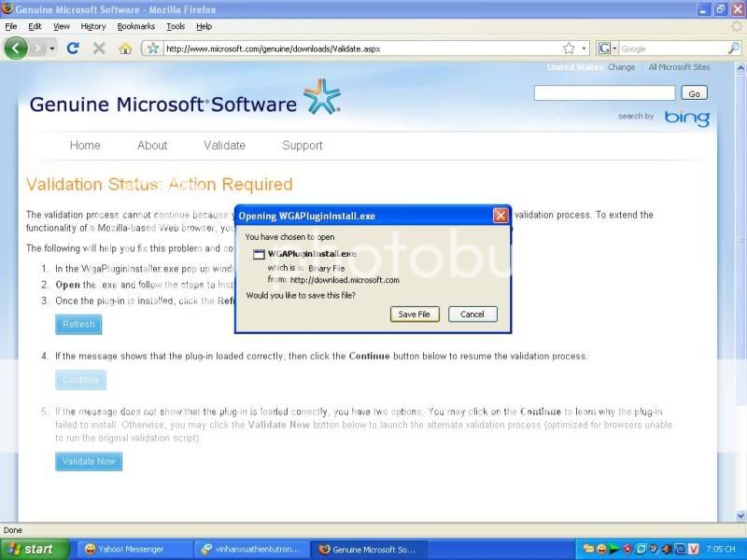Reload the page with the refresh icon
747x560 pixels.
tap(73, 49)
